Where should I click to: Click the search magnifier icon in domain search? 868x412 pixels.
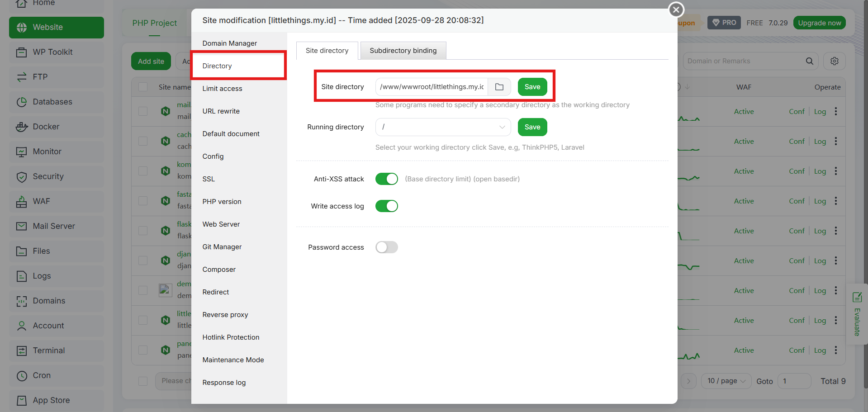(x=810, y=61)
